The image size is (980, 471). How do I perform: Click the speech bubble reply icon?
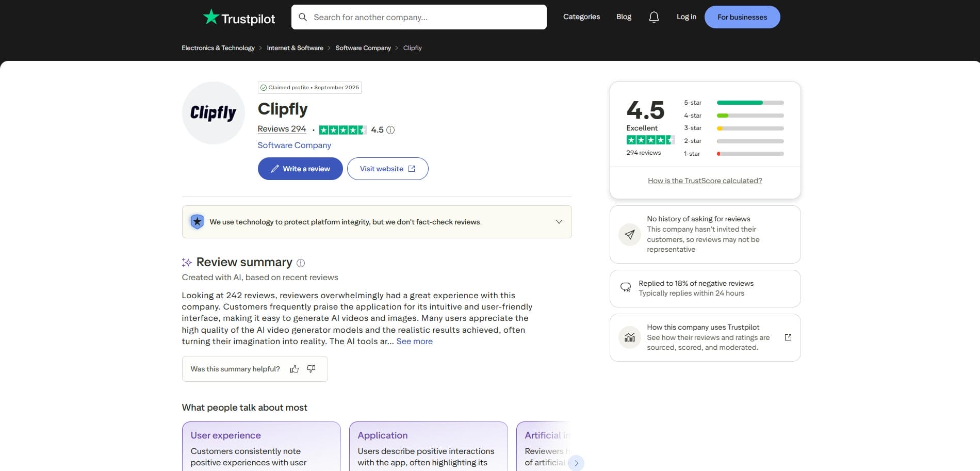pyautogui.click(x=626, y=287)
